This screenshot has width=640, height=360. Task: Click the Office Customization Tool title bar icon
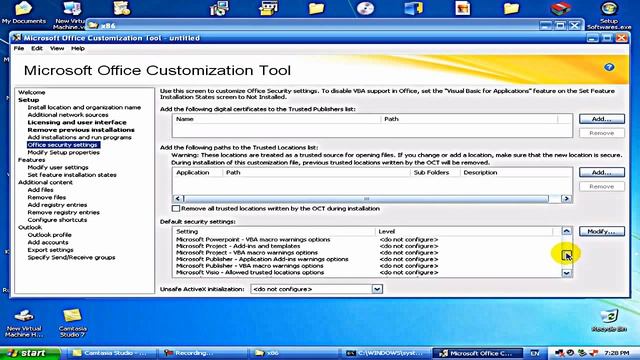17,38
